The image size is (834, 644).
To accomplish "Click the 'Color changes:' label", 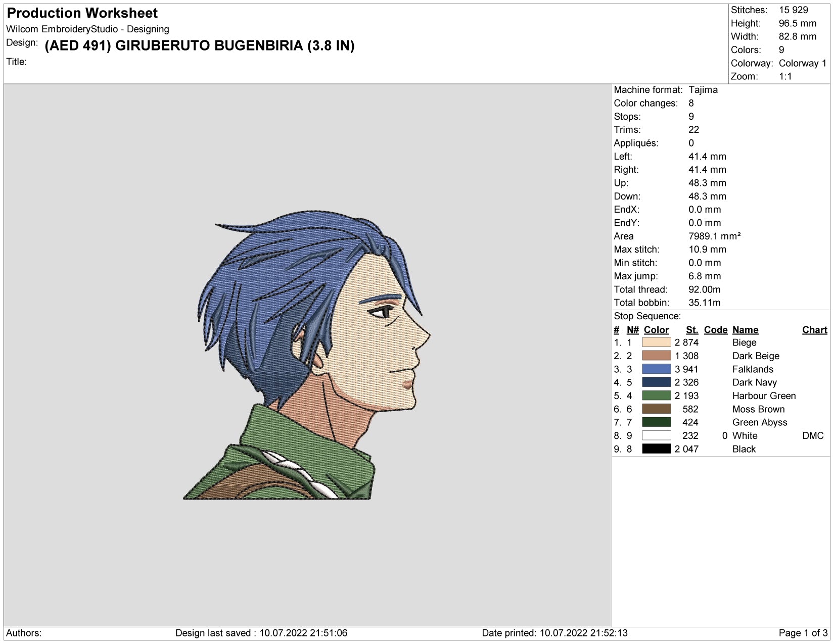I will [645, 103].
